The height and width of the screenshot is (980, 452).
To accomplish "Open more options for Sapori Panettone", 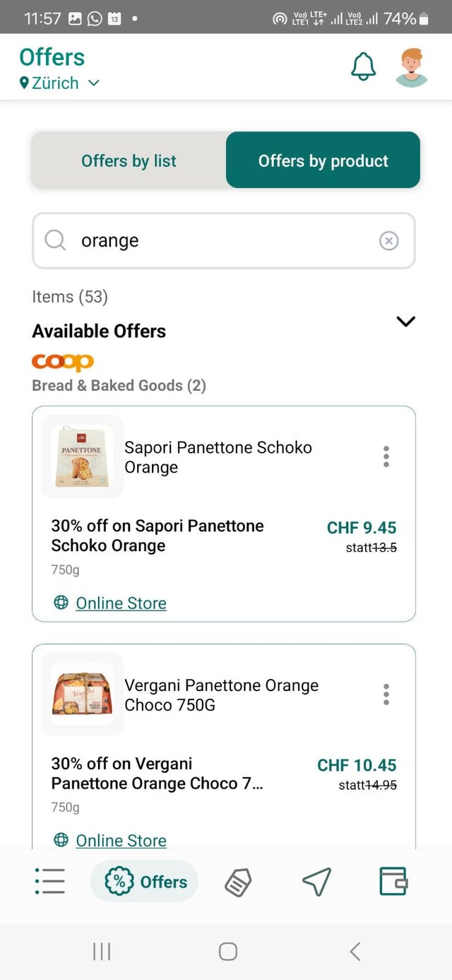I will tap(386, 456).
